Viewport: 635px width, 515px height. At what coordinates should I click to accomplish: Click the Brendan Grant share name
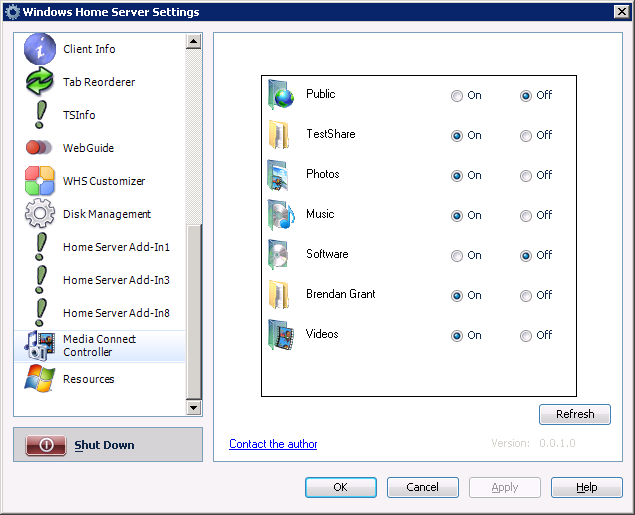[x=341, y=294]
